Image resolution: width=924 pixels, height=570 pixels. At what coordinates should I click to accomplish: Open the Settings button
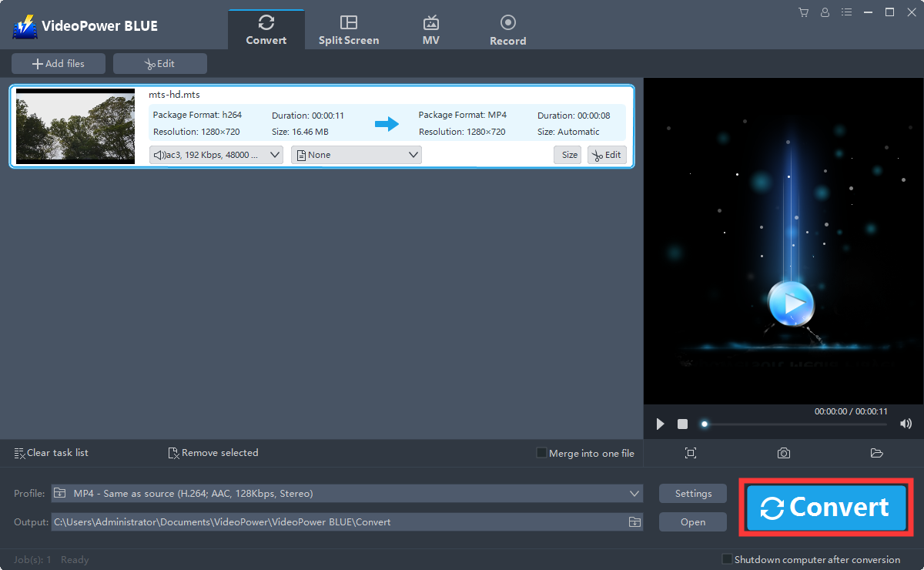pyautogui.click(x=692, y=493)
